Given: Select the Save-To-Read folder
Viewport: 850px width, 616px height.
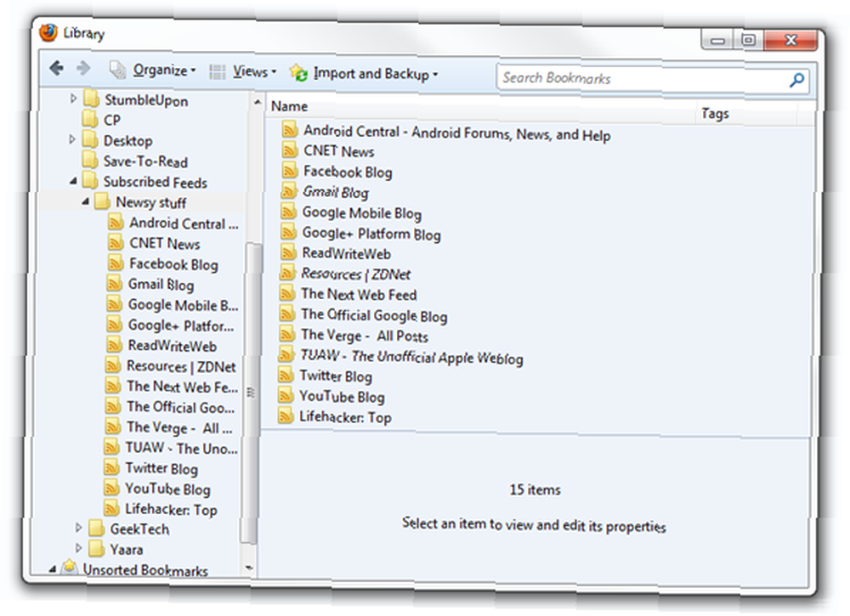Looking at the screenshot, I should click(145, 161).
